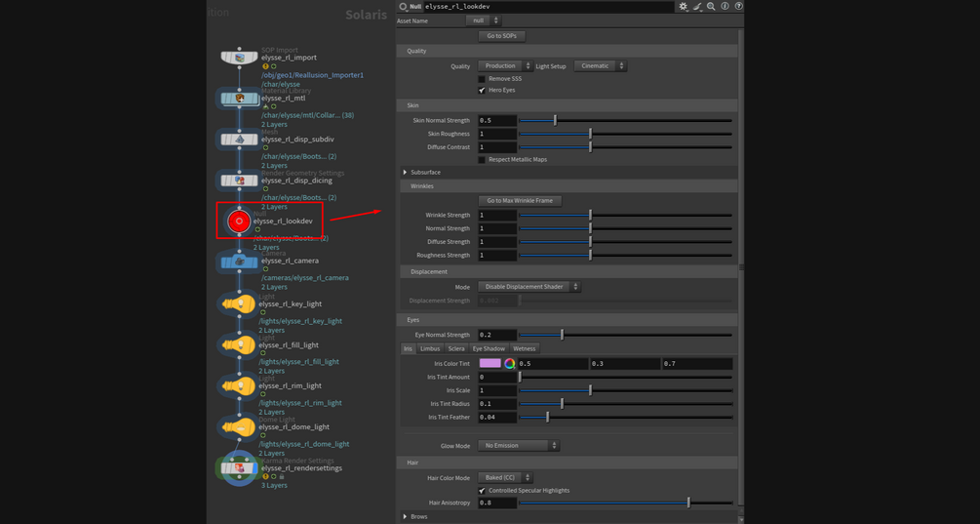Switch to the Eye Shadow tab
980x524 pixels.
pyautogui.click(x=489, y=348)
